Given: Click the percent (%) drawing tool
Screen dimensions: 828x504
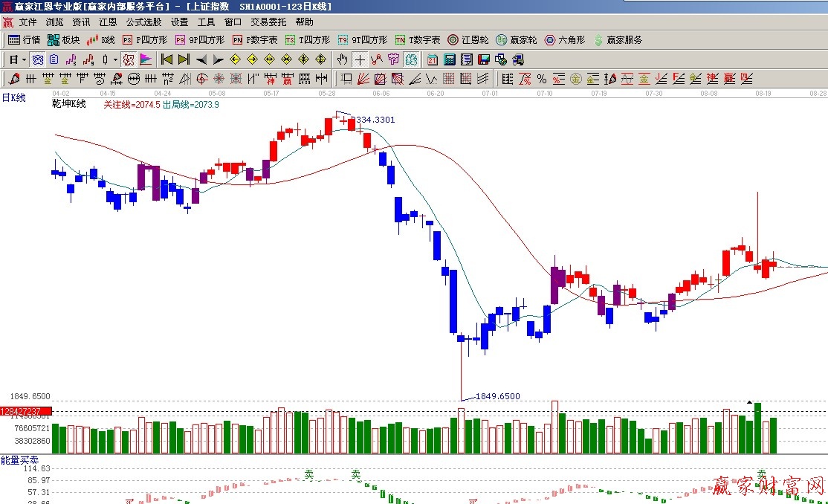Looking at the screenshot, I should [541, 79].
